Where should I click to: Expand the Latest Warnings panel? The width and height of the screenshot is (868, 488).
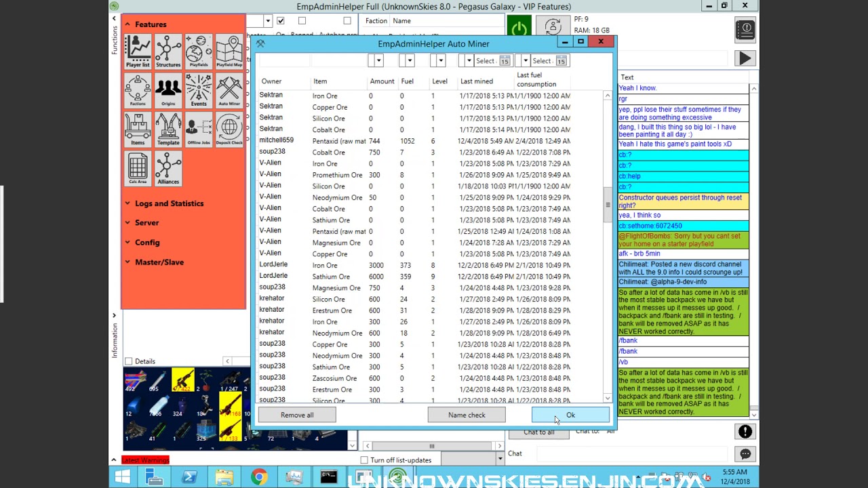(x=114, y=460)
